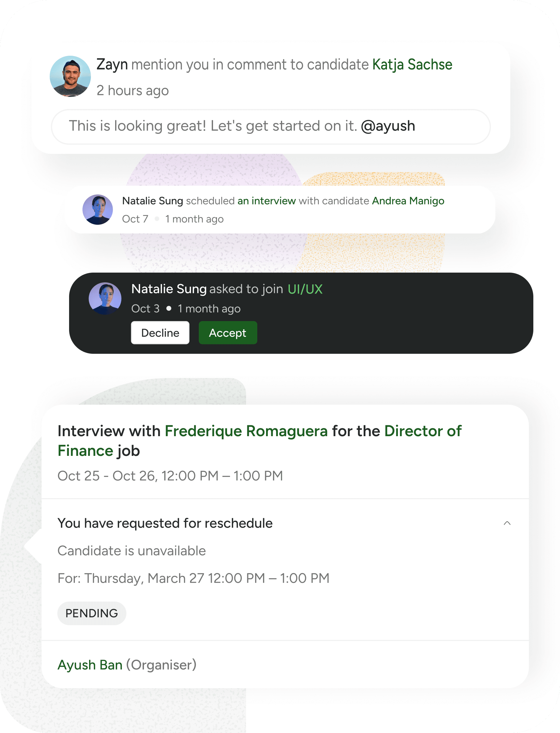560x733 pixels.
Task: Click Natalie Sung's avatar in interview notification
Action: coord(98,210)
